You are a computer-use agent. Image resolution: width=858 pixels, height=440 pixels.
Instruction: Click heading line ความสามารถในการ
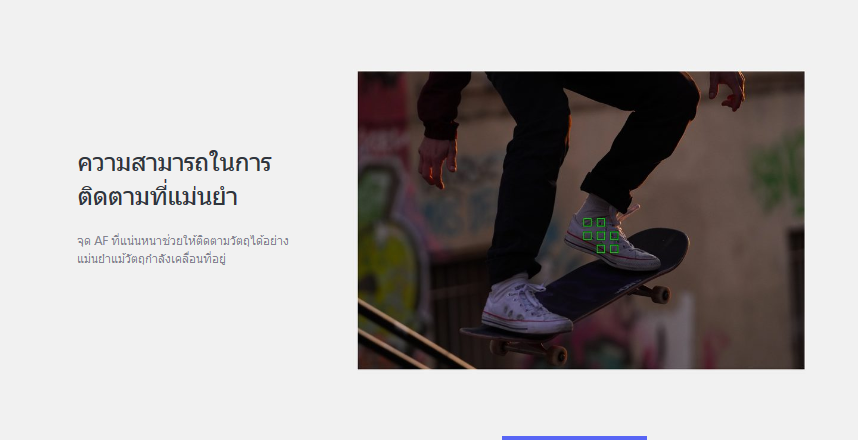[175, 163]
